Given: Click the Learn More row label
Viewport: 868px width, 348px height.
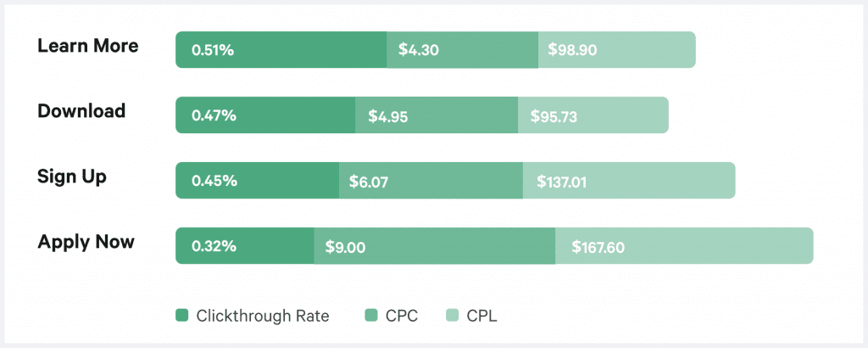Looking at the screenshot, I should [87, 46].
